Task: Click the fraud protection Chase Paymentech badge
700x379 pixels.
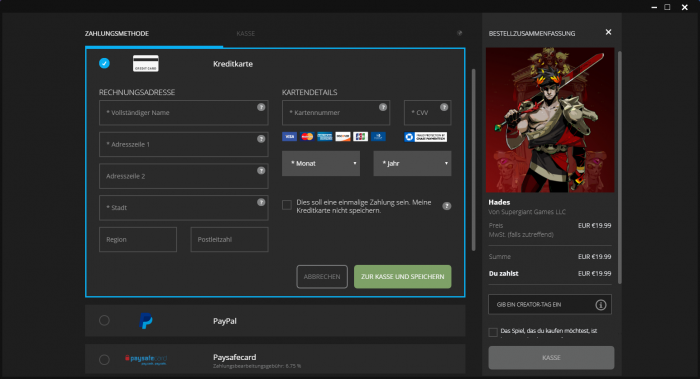Action: pyautogui.click(x=425, y=137)
